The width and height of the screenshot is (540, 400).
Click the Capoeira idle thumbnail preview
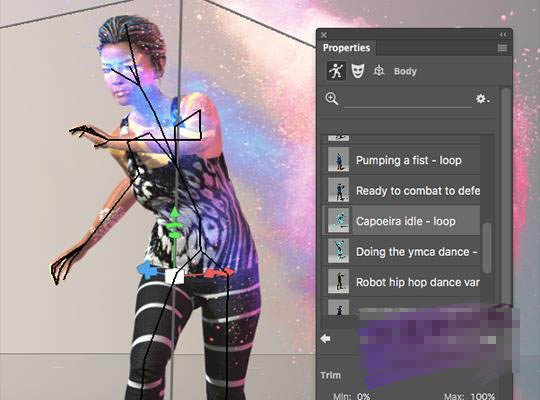pos(338,220)
